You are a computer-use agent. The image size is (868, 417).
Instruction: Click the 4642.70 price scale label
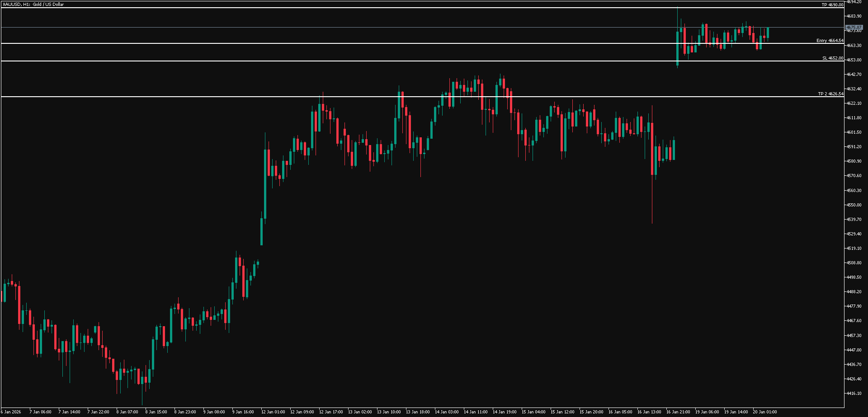(854, 74)
